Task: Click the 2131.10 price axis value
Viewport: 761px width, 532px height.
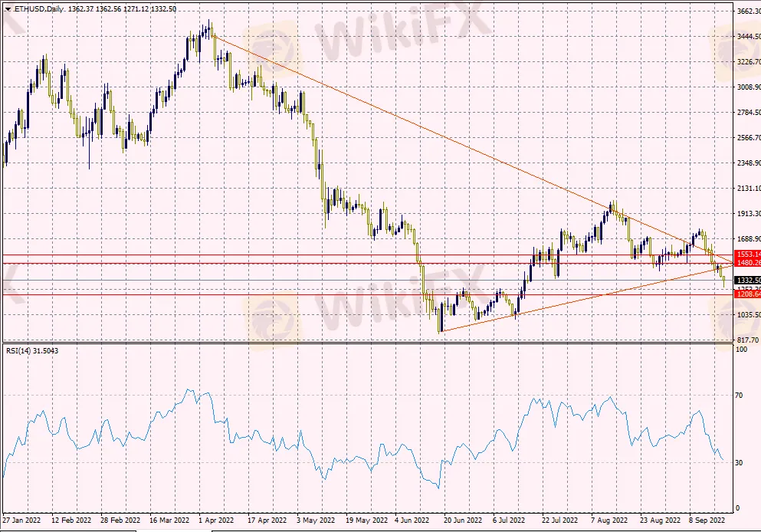Action: [x=747, y=189]
